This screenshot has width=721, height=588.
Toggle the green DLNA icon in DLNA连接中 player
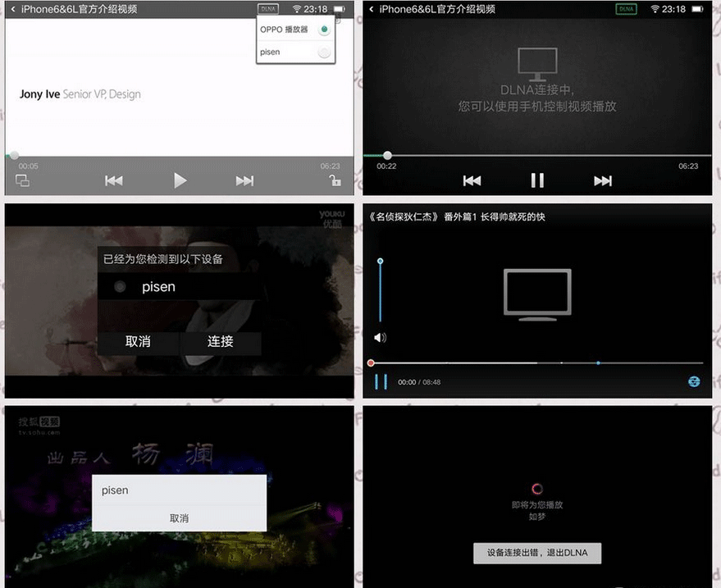(x=627, y=9)
